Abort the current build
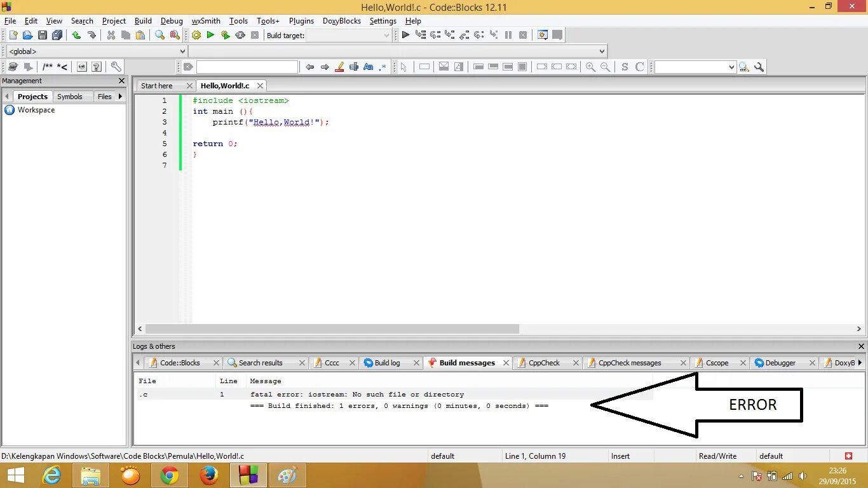Screen dimensions: 868x488 pyautogui.click(x=255, y=36)
